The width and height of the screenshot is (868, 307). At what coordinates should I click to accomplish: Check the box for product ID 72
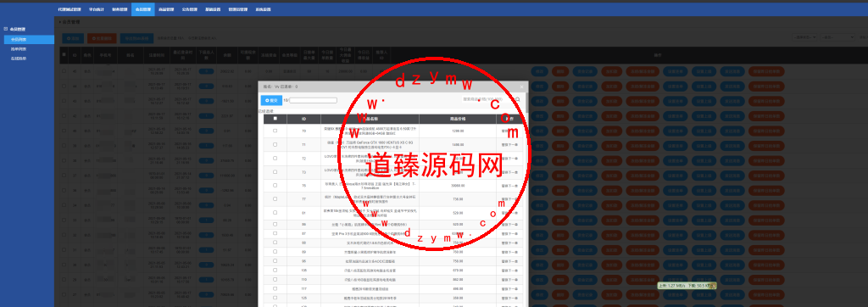click(275, 159)
